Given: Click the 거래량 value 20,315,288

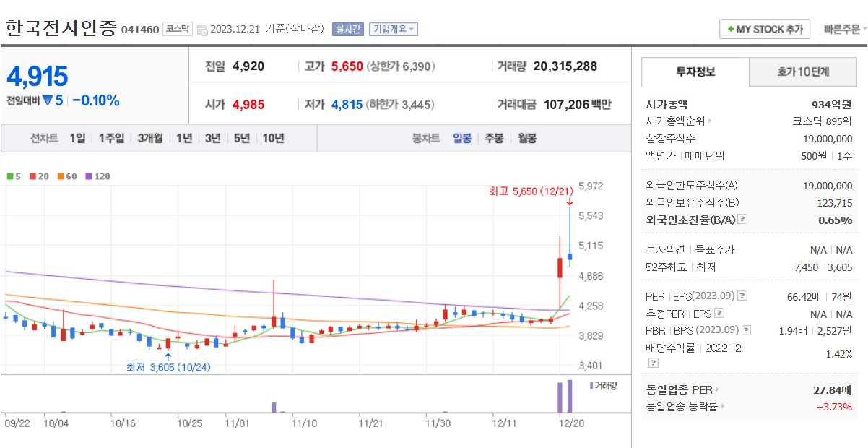Looking at the screenshot, I should click(565, 66).
